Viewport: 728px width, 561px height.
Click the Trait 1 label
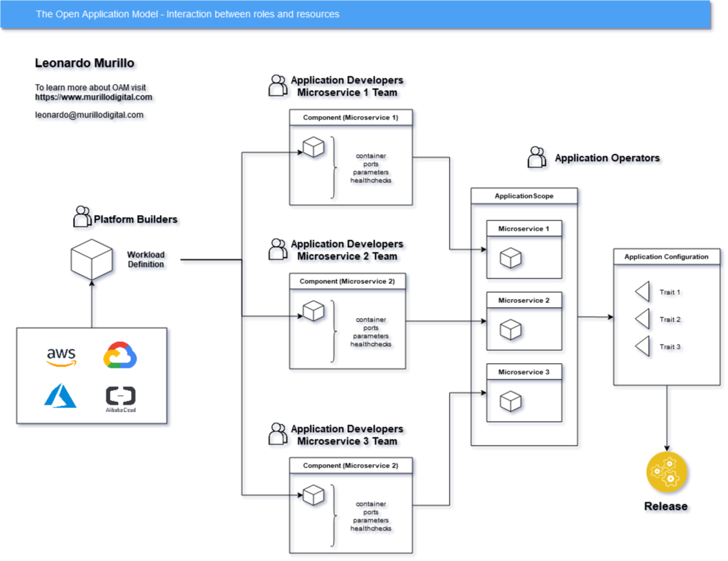(670, 292)
